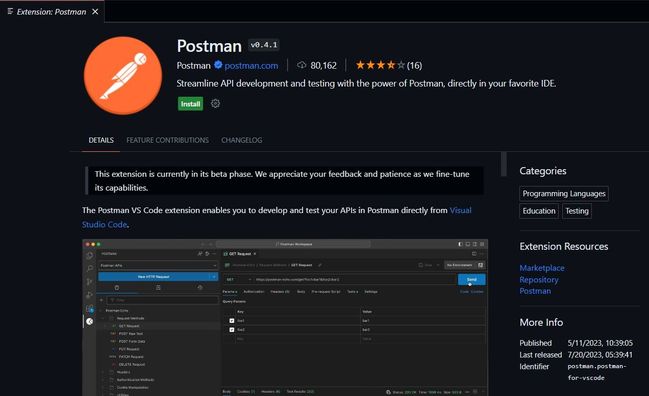Switch to the Changelog tab
The image size is (649, 396).
click(242, 140)
